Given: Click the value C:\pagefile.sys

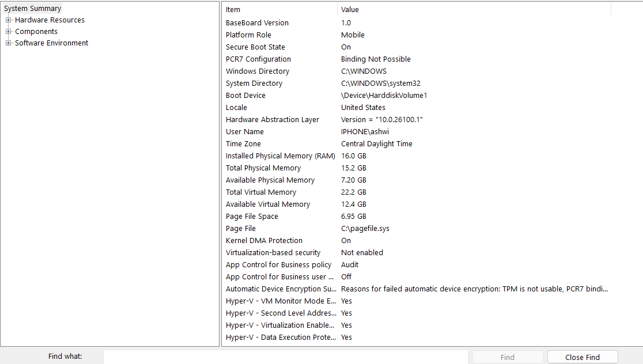Looking at the screenshot, I should pyautogui.click(x=365, y=228).
